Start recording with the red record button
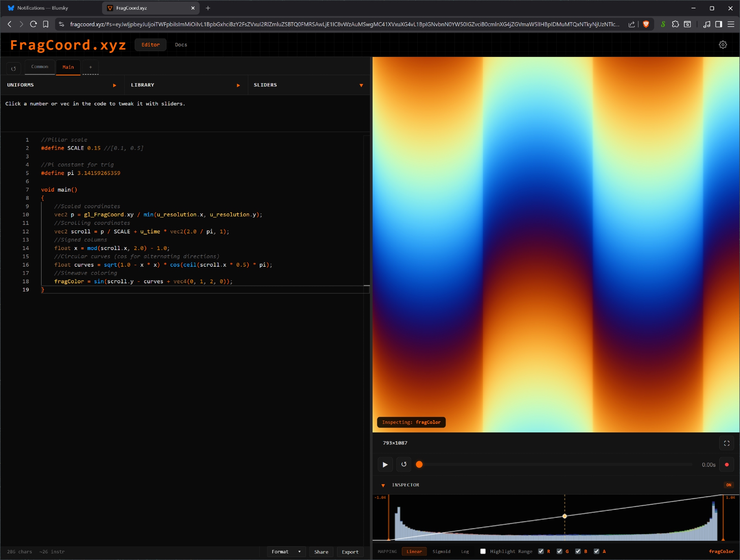The width and height of the screenshot is (740, 560). [727, 465]
